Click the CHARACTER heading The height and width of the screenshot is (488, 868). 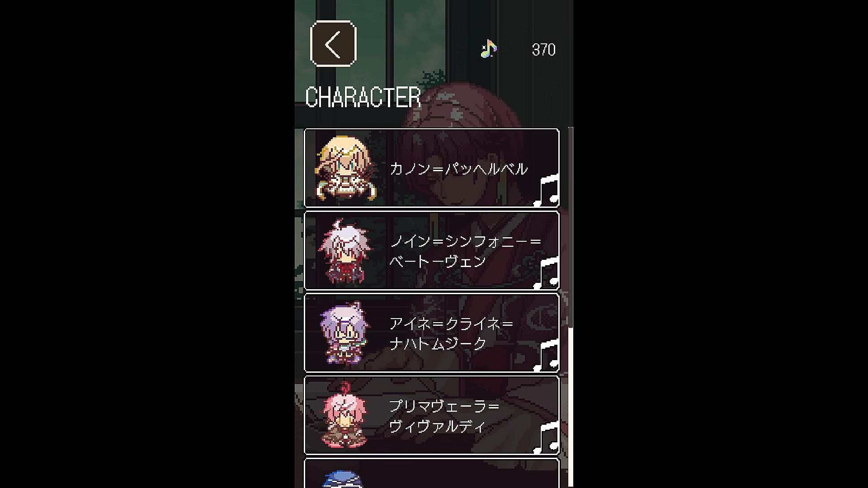click(363, 97)
